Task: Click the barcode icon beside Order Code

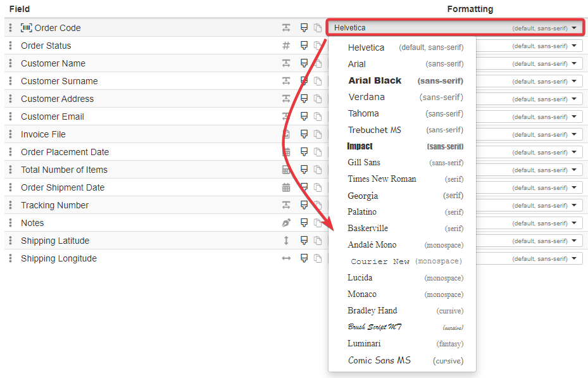Action: point(27,28)
